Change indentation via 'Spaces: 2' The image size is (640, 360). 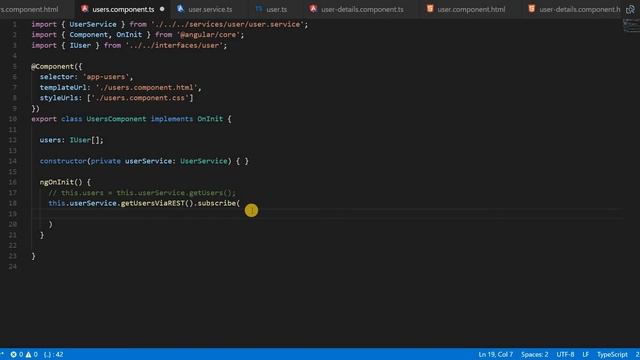(534, 354)
